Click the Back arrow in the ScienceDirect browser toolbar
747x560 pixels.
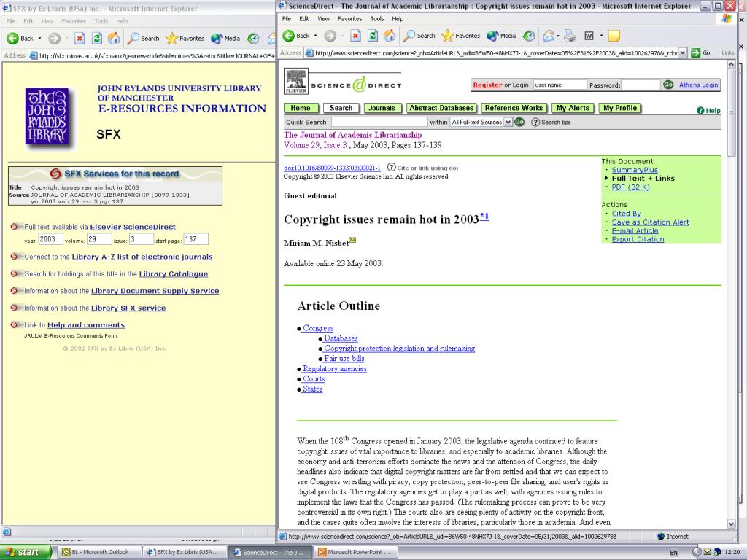(289, 36)
